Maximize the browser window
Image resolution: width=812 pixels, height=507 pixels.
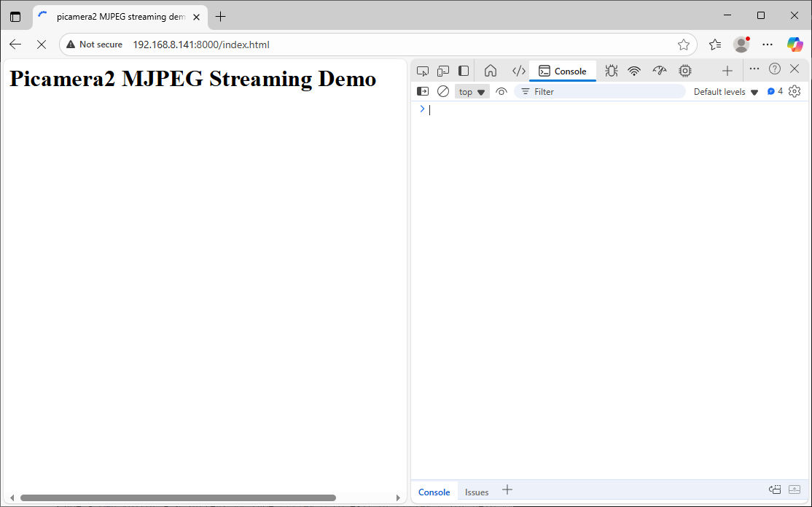tap(761, 15)
